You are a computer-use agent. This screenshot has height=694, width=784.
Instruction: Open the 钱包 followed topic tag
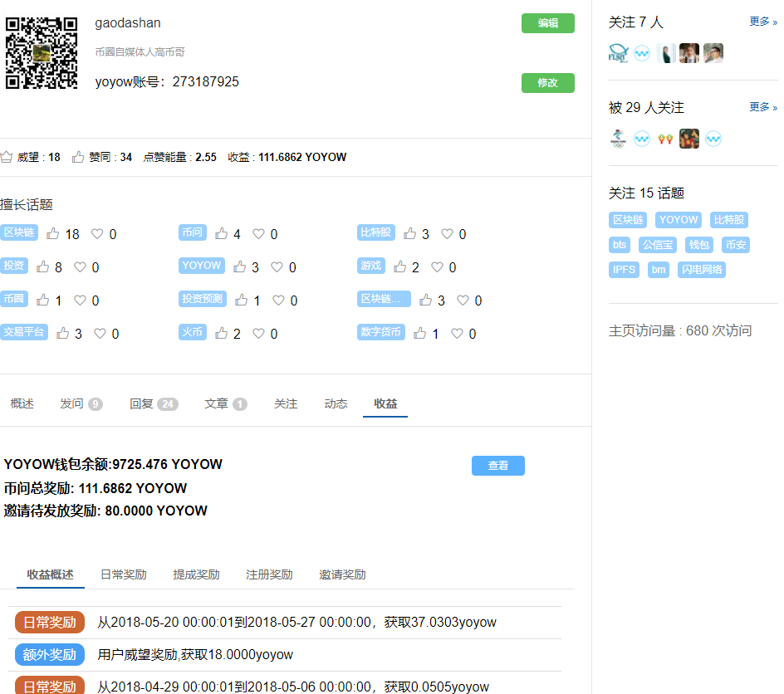[699, 245]
